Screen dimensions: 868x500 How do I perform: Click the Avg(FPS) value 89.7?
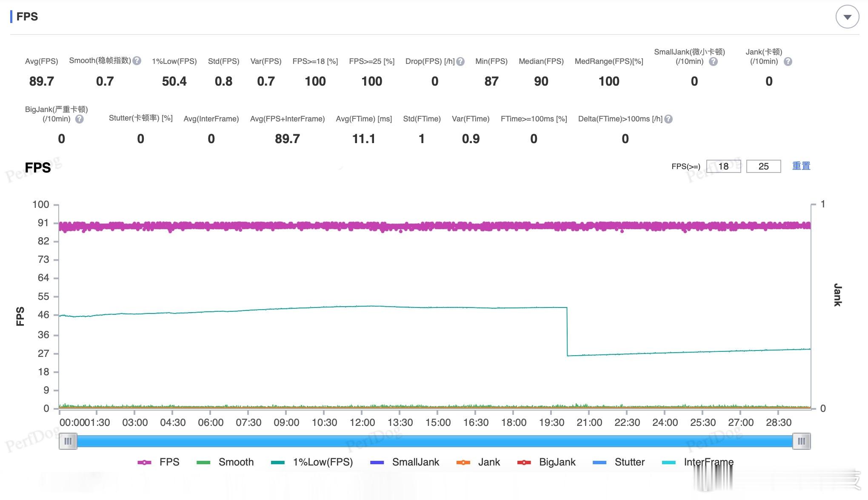pyautogui.click(x=42, y=81)
